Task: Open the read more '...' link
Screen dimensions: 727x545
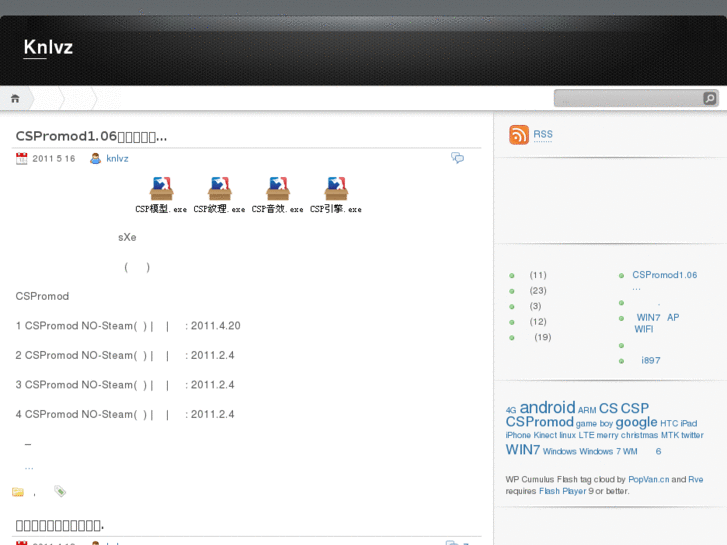Action: pos(29,468)
